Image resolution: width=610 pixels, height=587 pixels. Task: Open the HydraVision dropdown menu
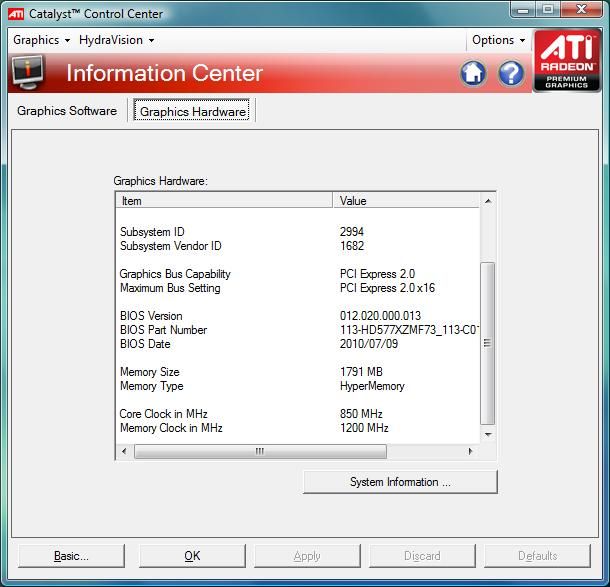116,40
